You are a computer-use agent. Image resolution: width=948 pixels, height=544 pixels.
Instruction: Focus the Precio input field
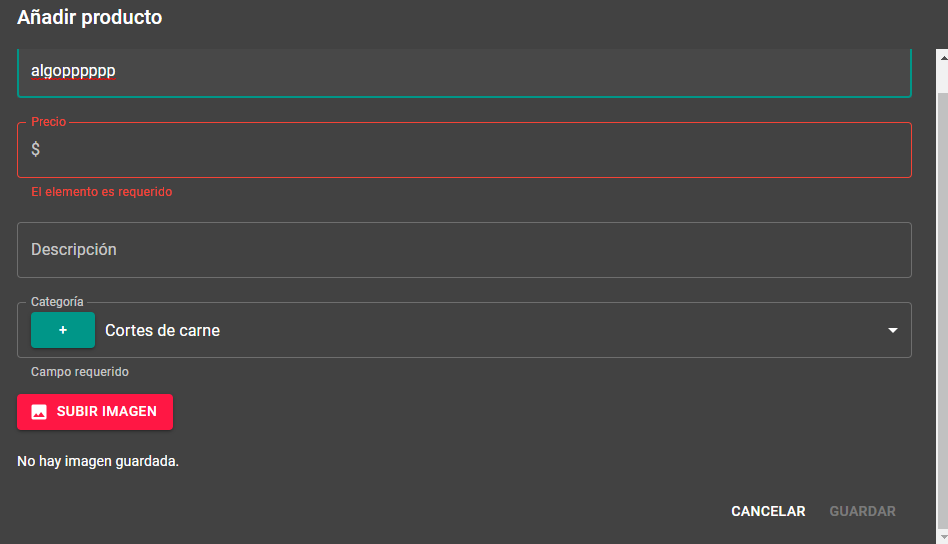(x=464, y=150)
